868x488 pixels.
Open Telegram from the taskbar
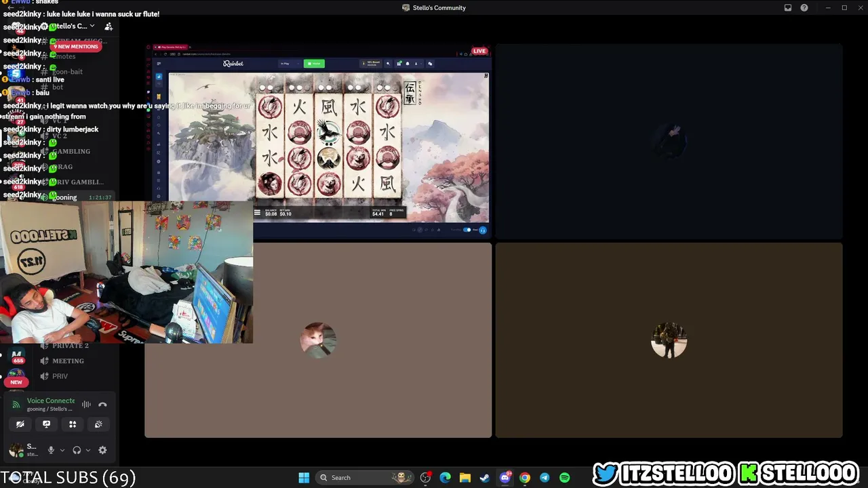point(545,478)
